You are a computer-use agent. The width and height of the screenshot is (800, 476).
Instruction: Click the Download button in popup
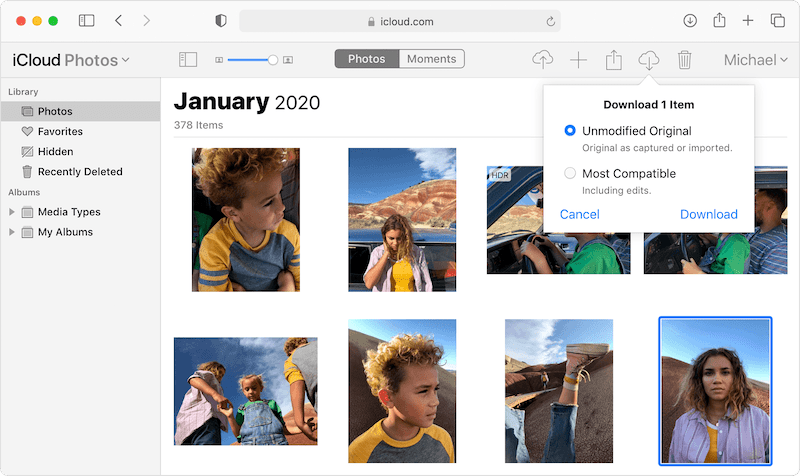(708, 214)
